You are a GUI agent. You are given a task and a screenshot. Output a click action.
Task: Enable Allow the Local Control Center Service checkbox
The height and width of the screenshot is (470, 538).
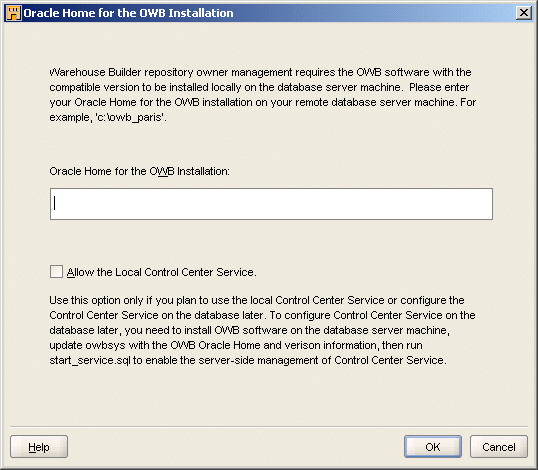click(56, 271)
